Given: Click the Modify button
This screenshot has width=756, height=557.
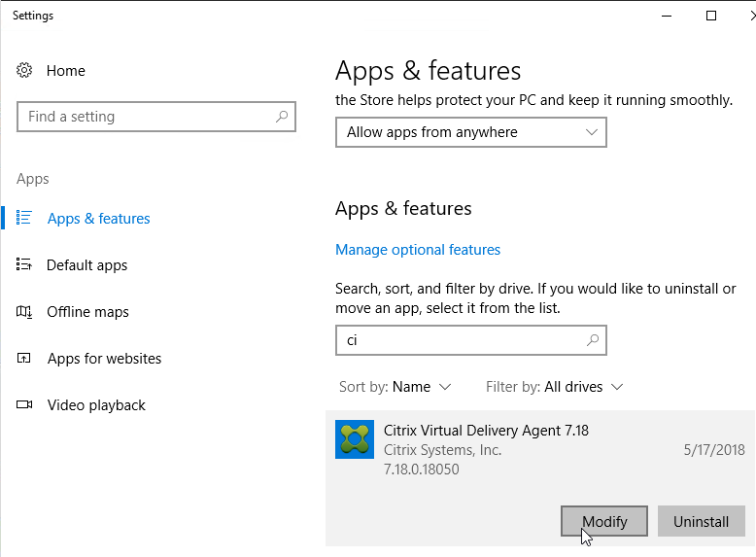Looking at the screenshot, I should pos(604,521).
